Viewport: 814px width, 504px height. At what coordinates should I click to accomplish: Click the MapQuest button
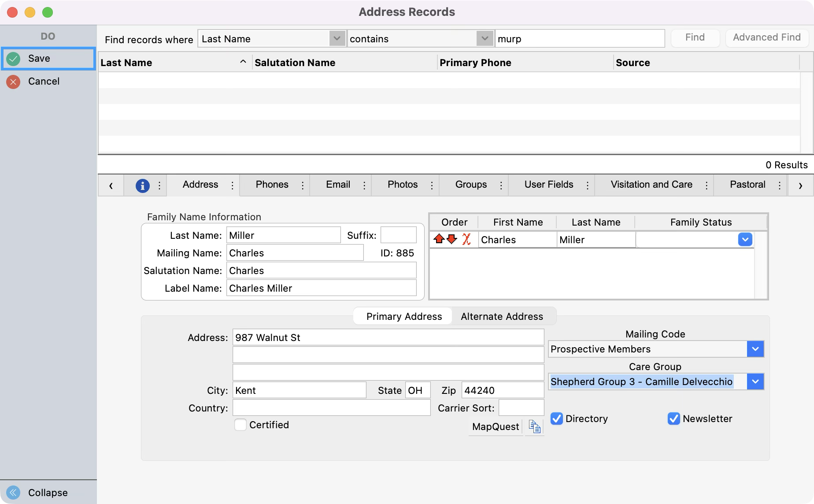(496, 426)
